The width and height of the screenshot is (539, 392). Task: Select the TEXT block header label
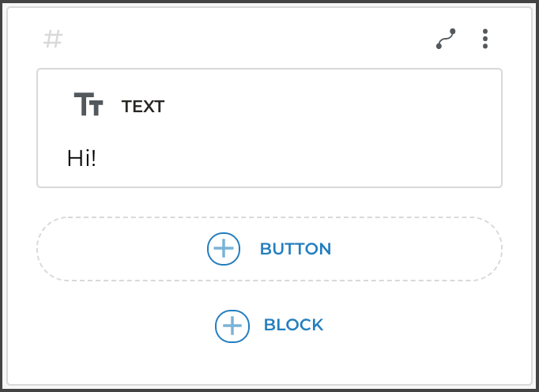click(x=143, y=107)
